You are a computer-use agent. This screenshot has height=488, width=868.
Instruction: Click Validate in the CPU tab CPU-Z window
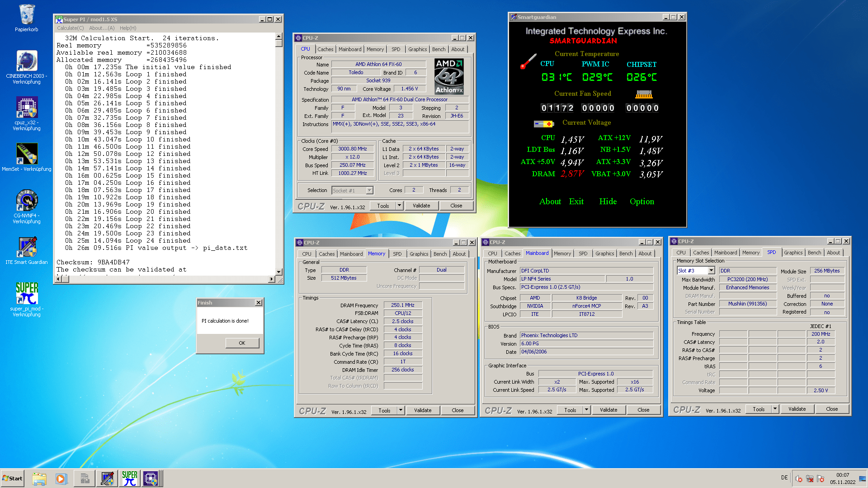coord(421,206)
